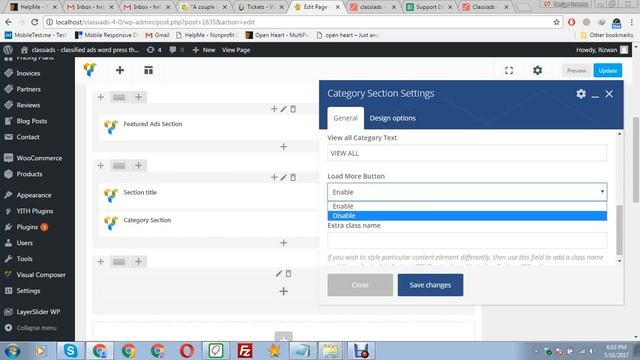Click New in the admin bar
This screenshot has height=360, width=640.
click(x=204, y=50)
